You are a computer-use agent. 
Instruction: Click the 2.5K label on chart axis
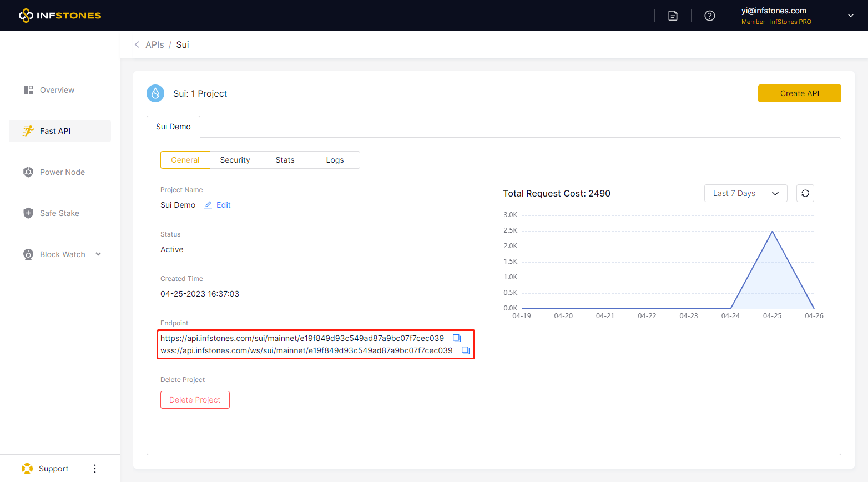pos(511,230)
